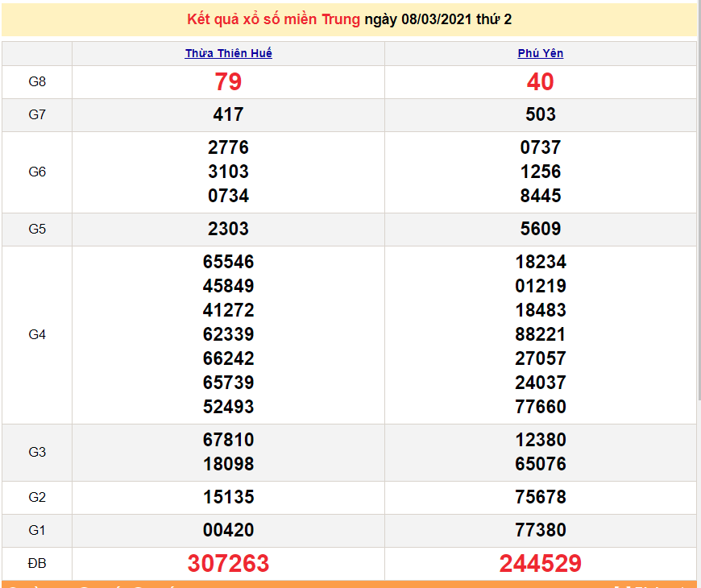Open the Thừa Thiên Huế results link
This screenshot has width=701, height=588.
point(228,53)
